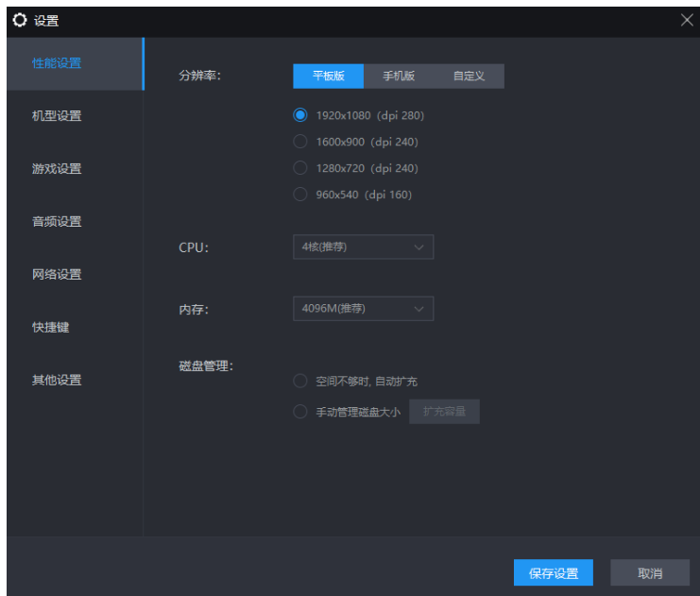Switch to the 平板版 resolution tab
This screenshot has width=700, height=596.
coord(328,77)
